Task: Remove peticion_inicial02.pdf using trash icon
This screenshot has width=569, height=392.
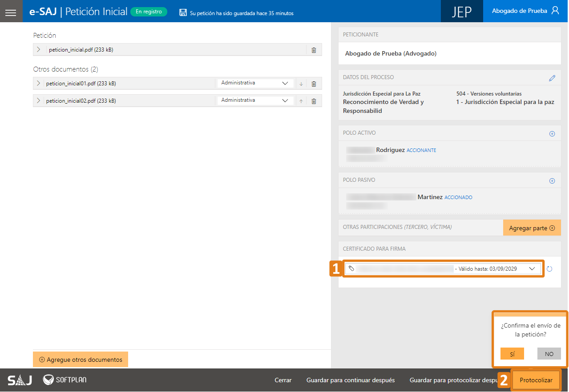Action: click(314, 101)
